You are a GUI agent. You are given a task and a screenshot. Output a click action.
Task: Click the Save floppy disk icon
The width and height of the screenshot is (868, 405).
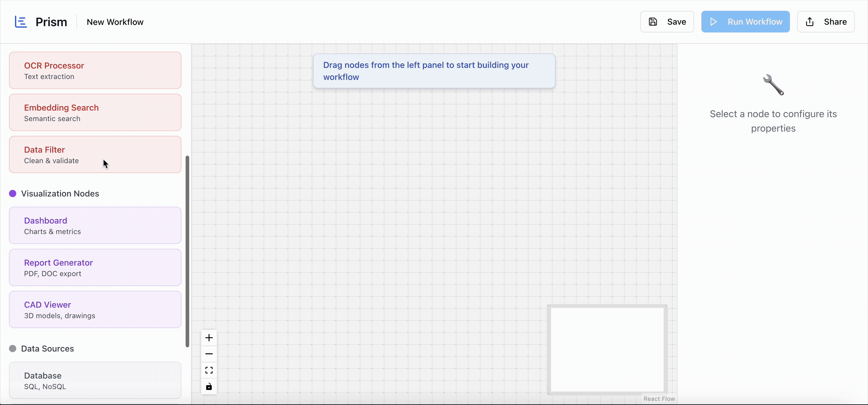[653, 22]
